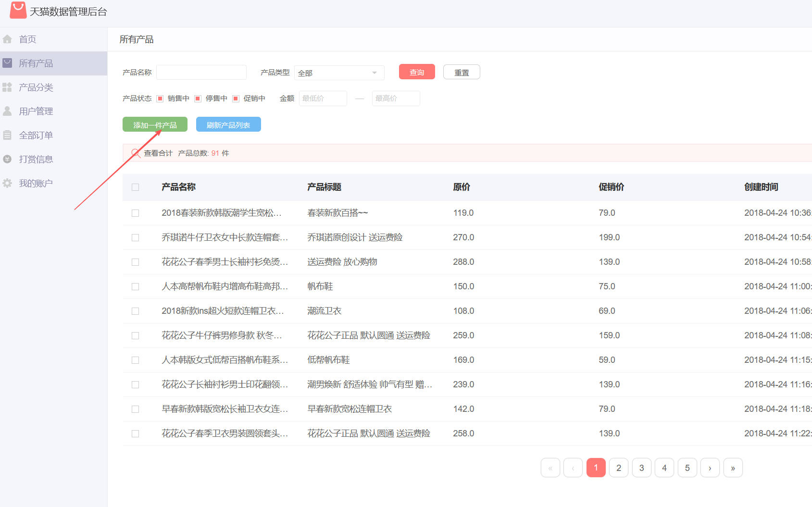Click the original price 150.0

click(463, 286)
